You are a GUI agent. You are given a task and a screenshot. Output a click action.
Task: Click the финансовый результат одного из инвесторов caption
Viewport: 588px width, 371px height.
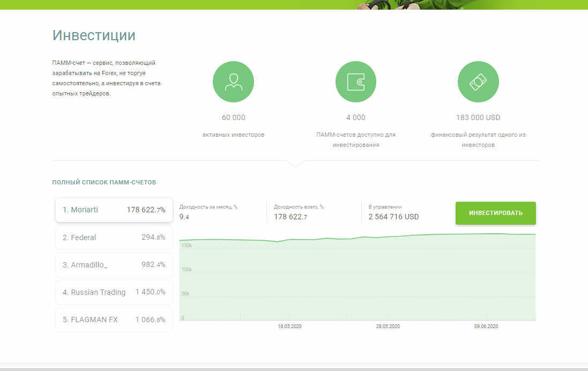click(478, 139)
